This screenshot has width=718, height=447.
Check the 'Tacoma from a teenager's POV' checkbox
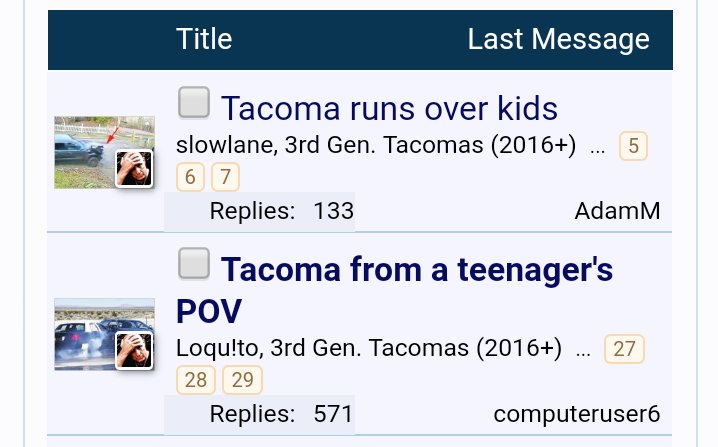tap(194, 263)
